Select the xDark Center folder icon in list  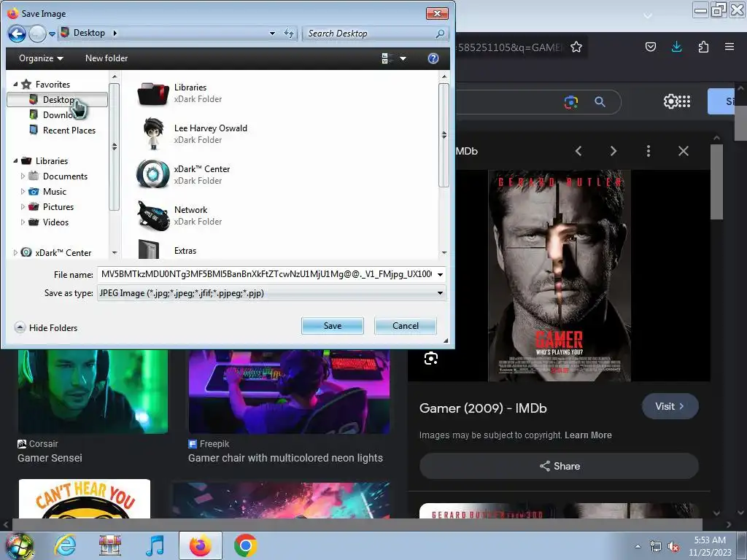(x=153, y=174)
